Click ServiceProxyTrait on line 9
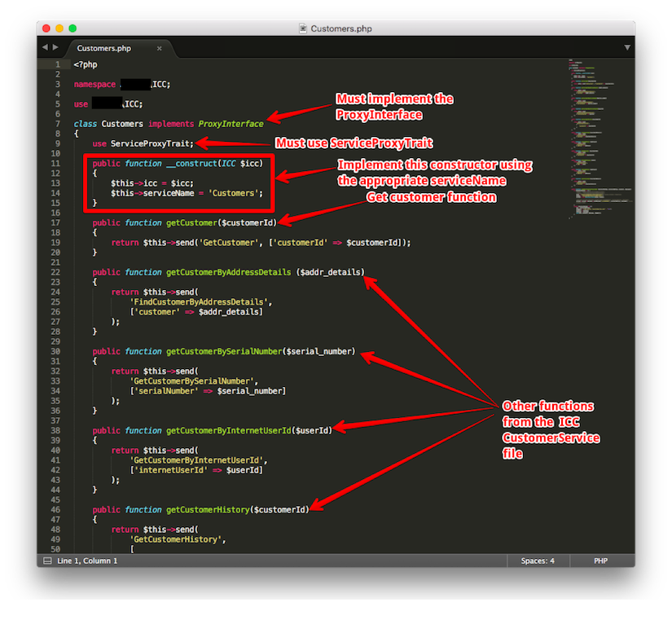This screenshot has height=620, width=672. pos(151,143)
